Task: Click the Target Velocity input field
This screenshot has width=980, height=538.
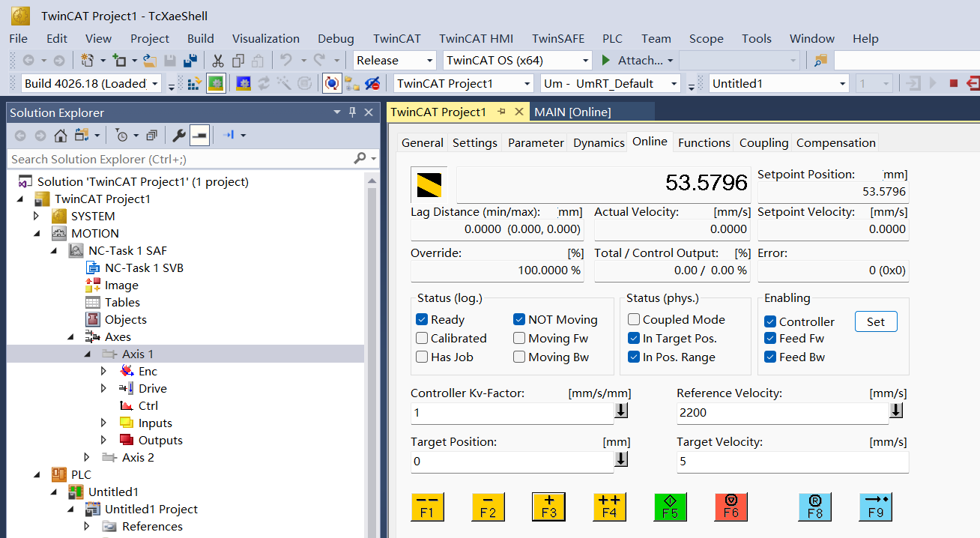Action: pos(791,462)
